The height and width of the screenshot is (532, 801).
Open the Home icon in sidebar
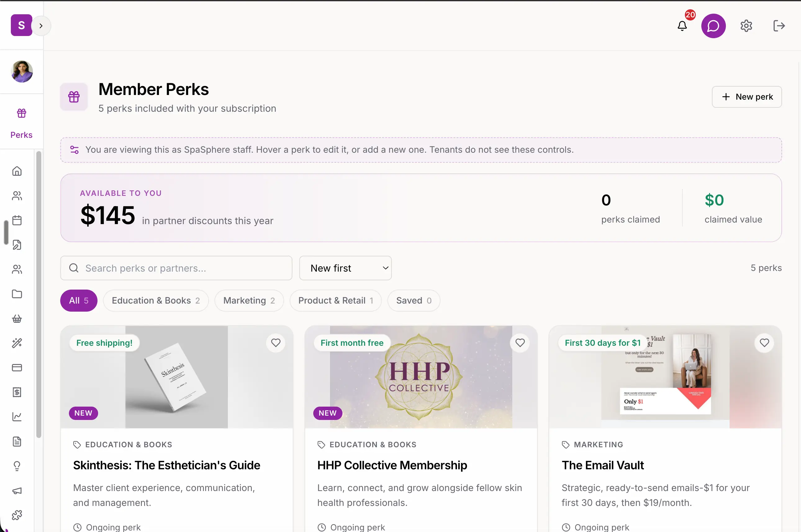pyautogui.click(x=17, y=171)
